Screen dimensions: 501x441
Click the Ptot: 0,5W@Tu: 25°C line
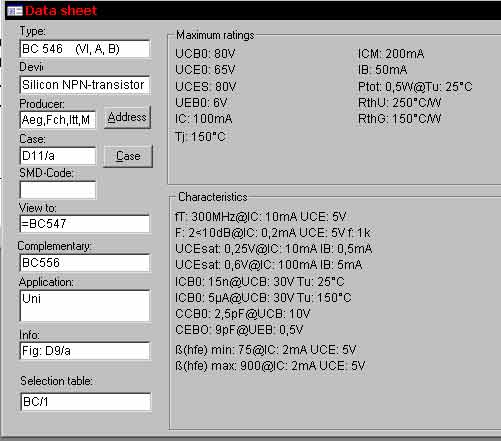pos(415,87)
